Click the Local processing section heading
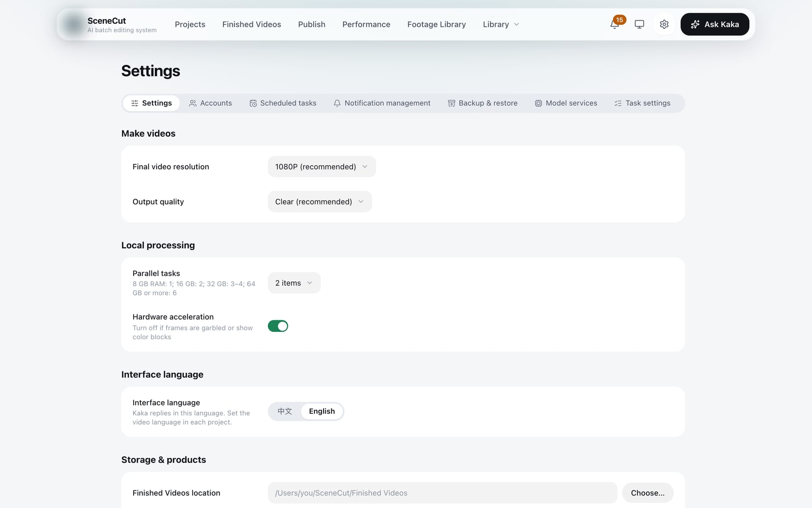The width and height of the screenshot is (812, 508). (158, 245)
